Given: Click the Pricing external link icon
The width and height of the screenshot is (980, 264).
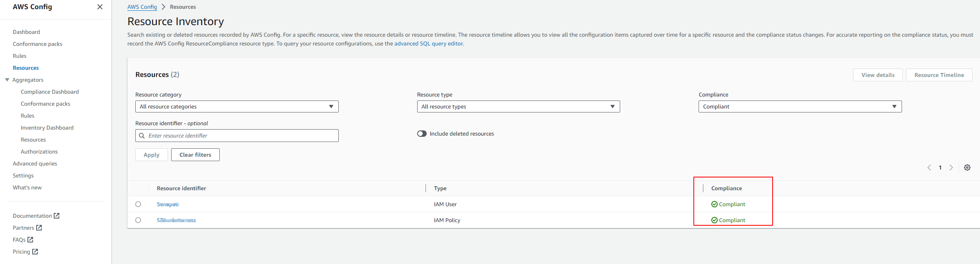Looking at the screenshot, I should (35, 252).
